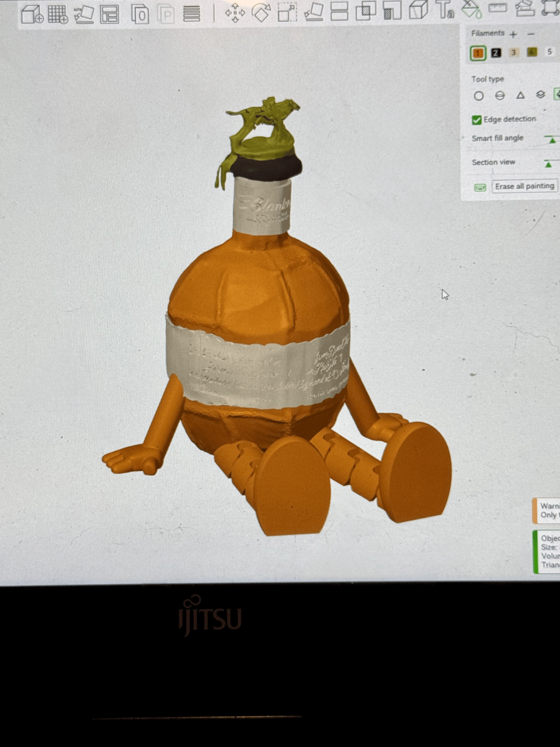Click the Arrange all objects icon
560x747 pixels.
tap(109, 15)
